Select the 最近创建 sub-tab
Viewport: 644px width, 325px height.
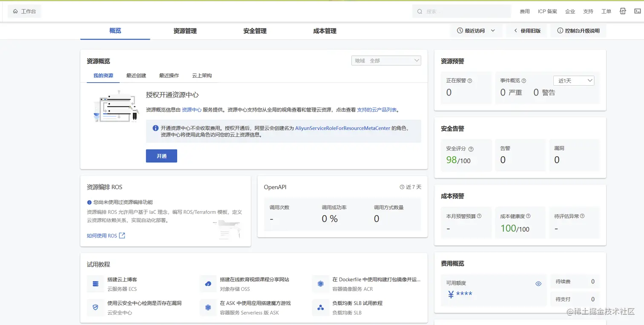[x=136, y=75]
